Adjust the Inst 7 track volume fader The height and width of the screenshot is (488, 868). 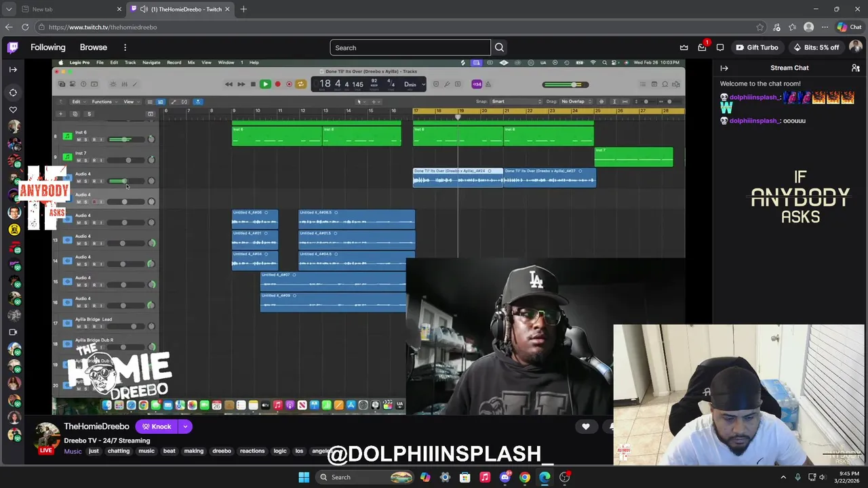click(125, 160)
